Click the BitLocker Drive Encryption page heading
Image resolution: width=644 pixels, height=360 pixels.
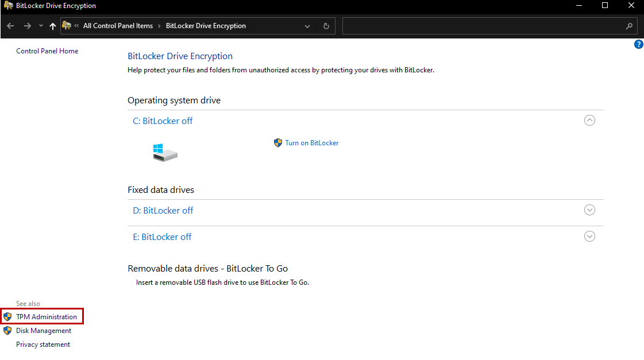click(180, 56)
